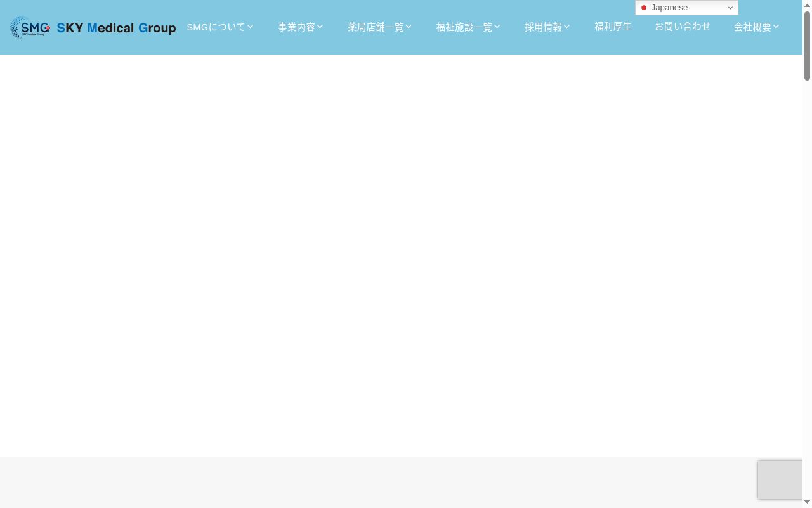Go to the 福利厚生 page
812x508 pixels.
tap(613, 27)
